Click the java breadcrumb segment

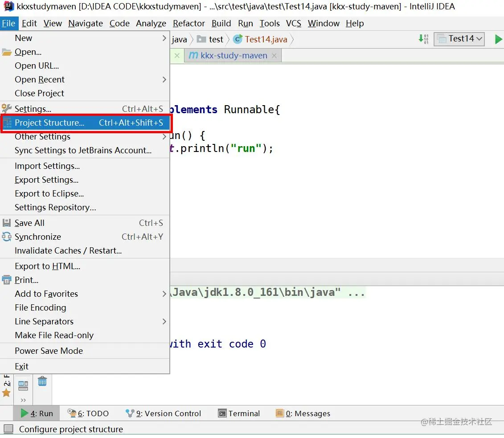click(x=179, y=39)
